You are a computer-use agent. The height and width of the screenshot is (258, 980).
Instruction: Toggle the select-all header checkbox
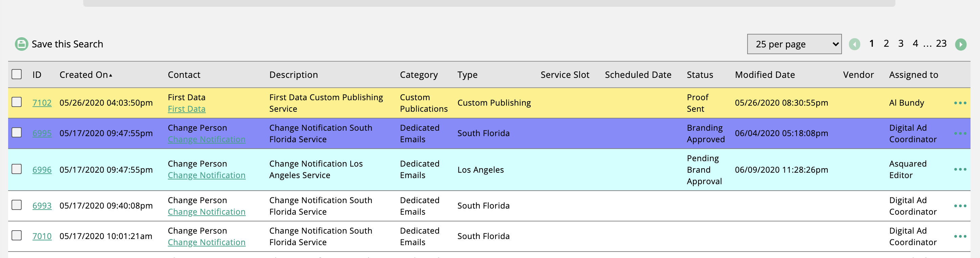[17, 74]
